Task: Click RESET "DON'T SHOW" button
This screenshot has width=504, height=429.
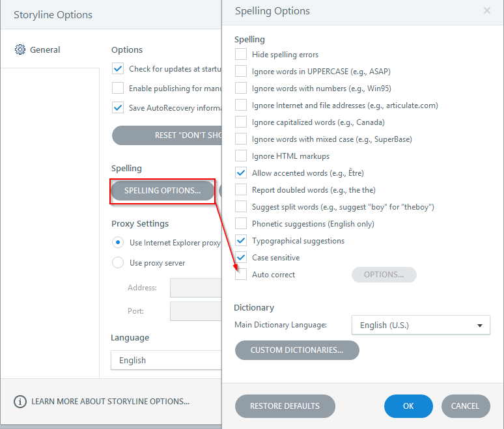Action: [167, 135]
